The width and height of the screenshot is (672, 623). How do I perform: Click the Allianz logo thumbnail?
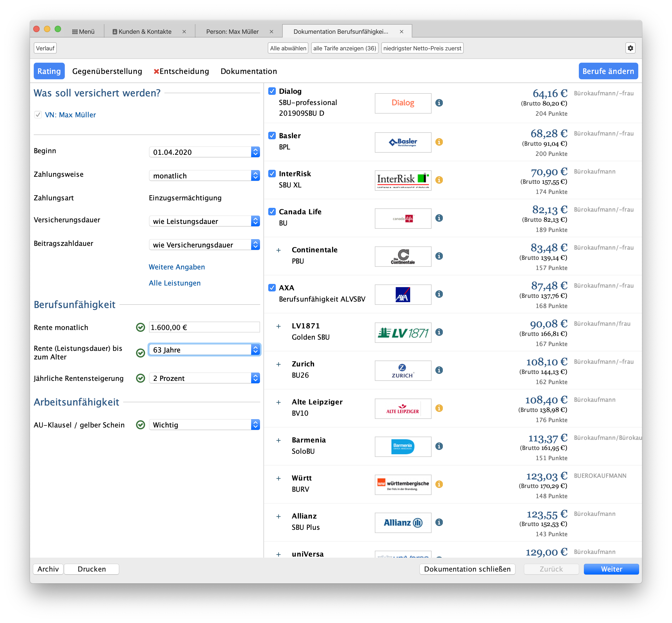point(403,523)
